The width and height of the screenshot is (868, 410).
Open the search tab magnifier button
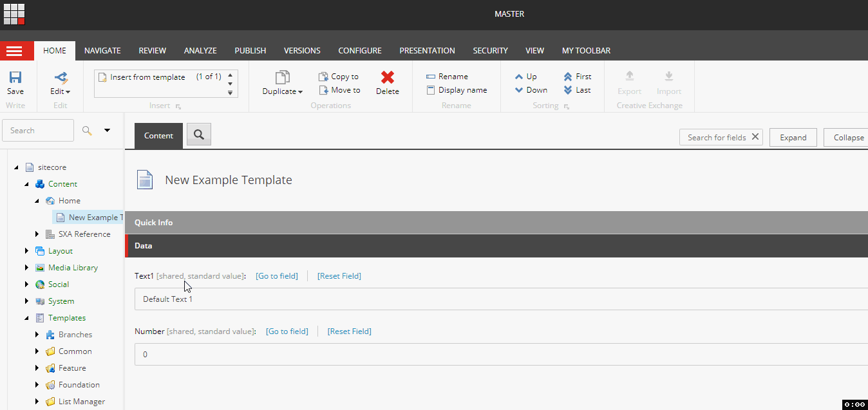[x=199, y=134]
